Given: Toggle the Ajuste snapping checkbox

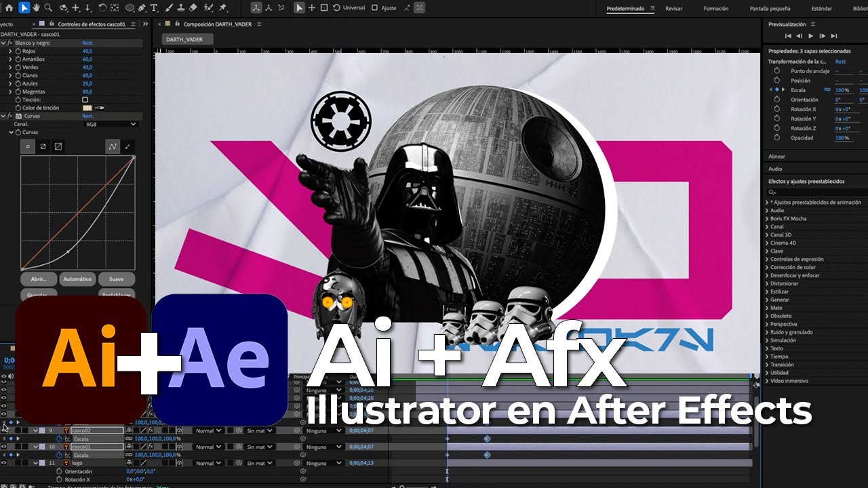Looking at the screenshot, I should click(x=374, y=8).
